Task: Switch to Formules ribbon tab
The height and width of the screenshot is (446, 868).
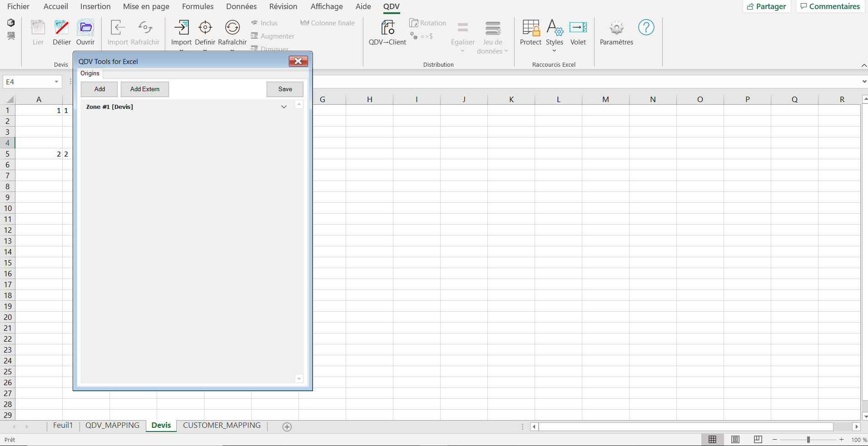Action: pos(198,6)
